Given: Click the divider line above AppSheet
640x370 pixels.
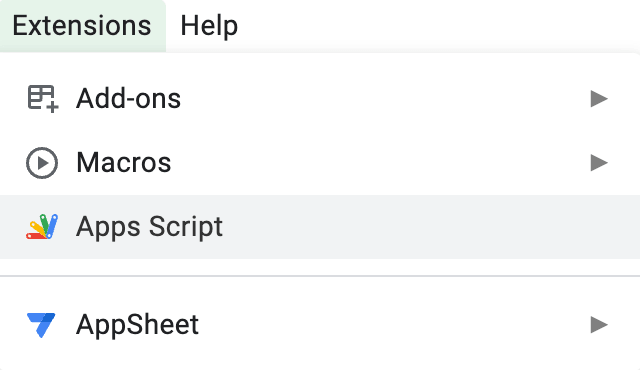Looking at the screenshot, I should pos(320,276).
